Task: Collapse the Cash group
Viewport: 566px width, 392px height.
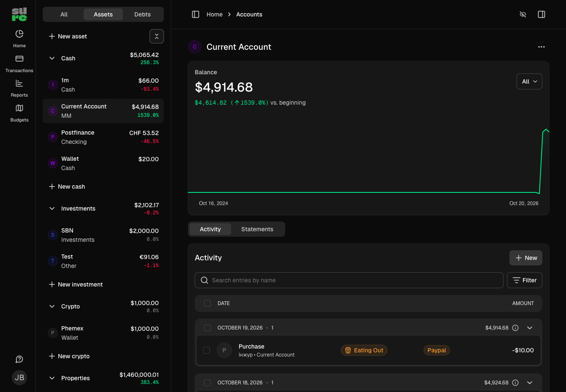Action: [x=52, y=58]
